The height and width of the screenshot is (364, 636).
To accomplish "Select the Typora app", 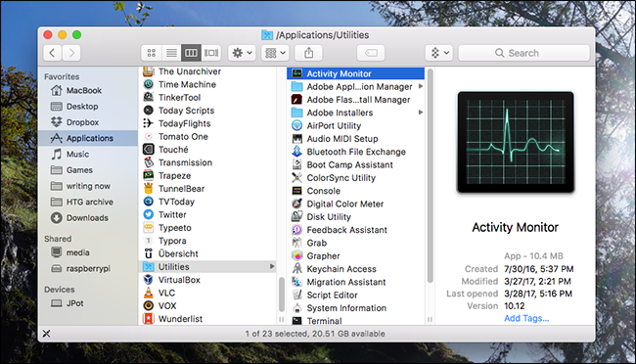I will 172,241.
